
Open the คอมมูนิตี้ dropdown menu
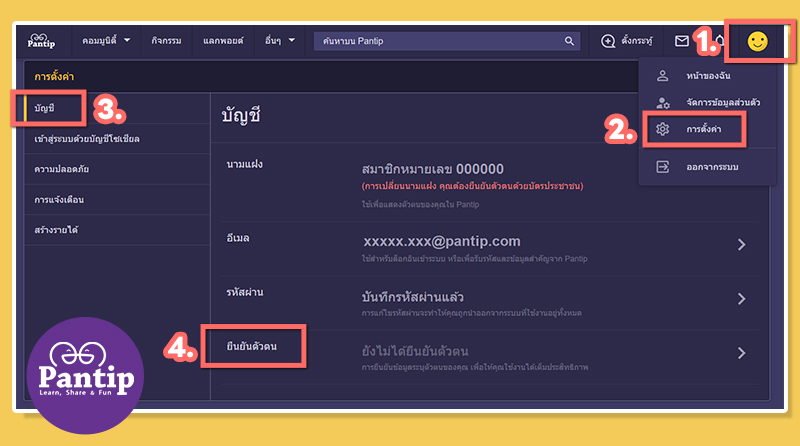[106, 40]
